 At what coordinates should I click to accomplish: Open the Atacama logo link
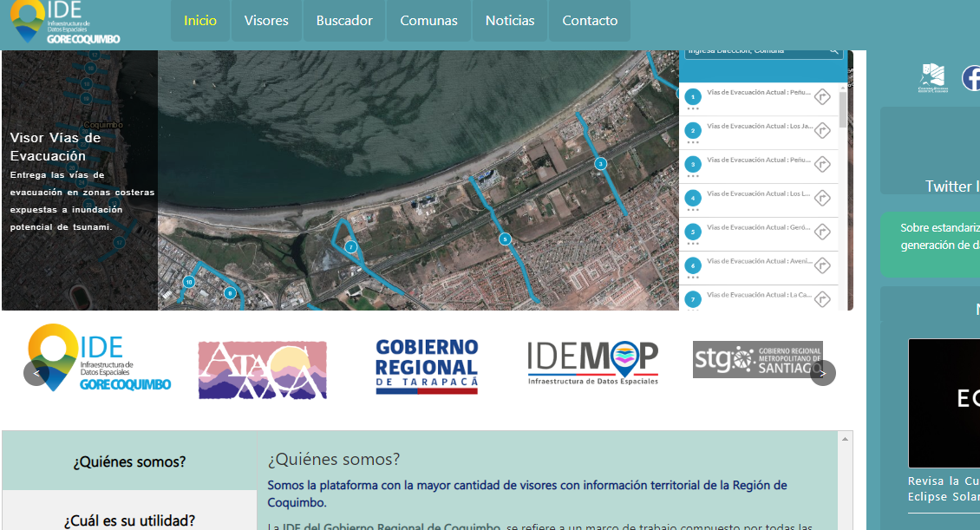pyautogui.click(x=263, y=370)
